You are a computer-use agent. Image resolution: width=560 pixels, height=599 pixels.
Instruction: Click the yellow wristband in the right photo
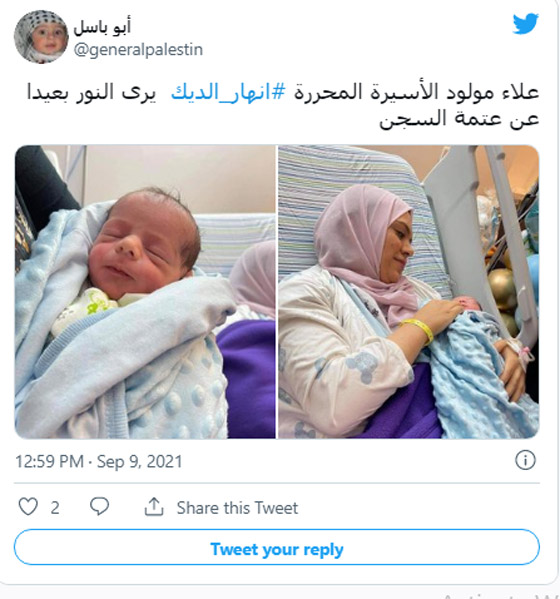(x=418, y=329)
